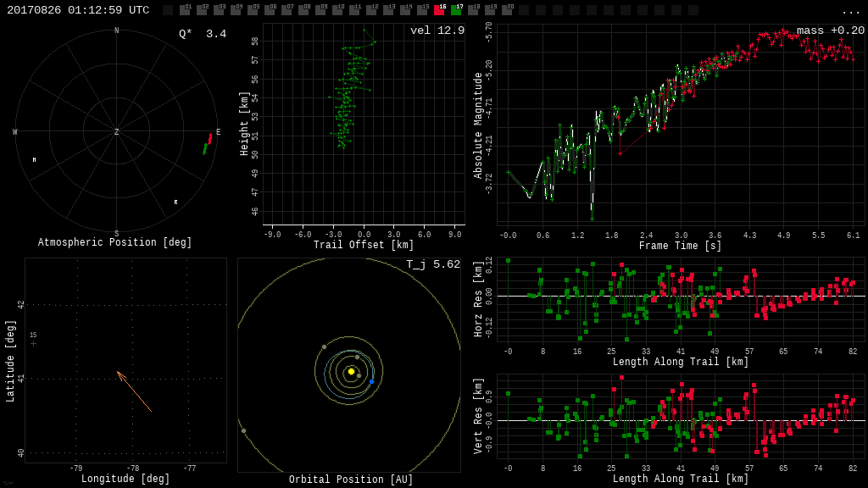Click the Trail Offset [km] axis label
Image resolution: width=868 pixels, height=488 pixels.
click(364, 245)
